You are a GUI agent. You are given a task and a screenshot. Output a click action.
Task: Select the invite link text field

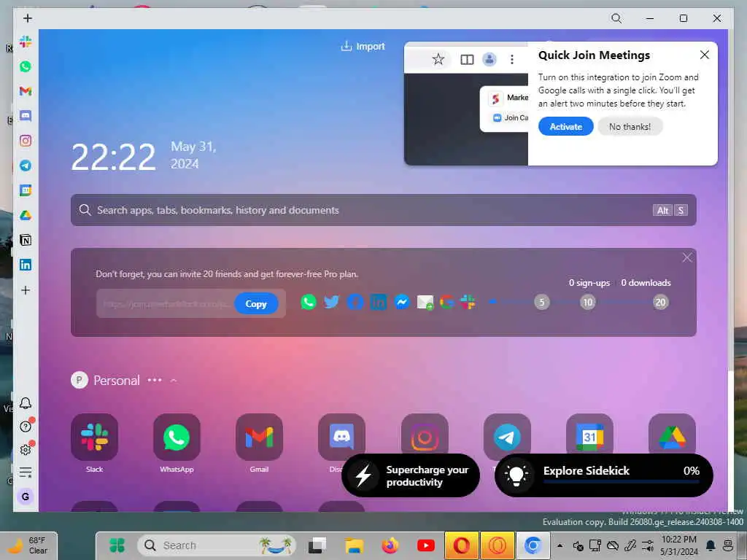point(166,304)
